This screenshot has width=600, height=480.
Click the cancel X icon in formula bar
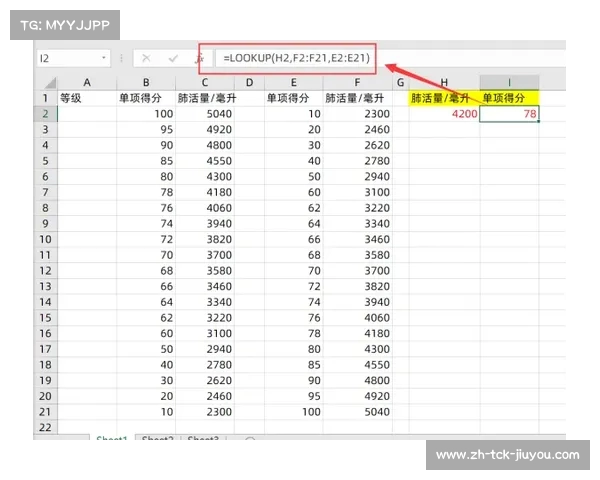coord(146,58)
